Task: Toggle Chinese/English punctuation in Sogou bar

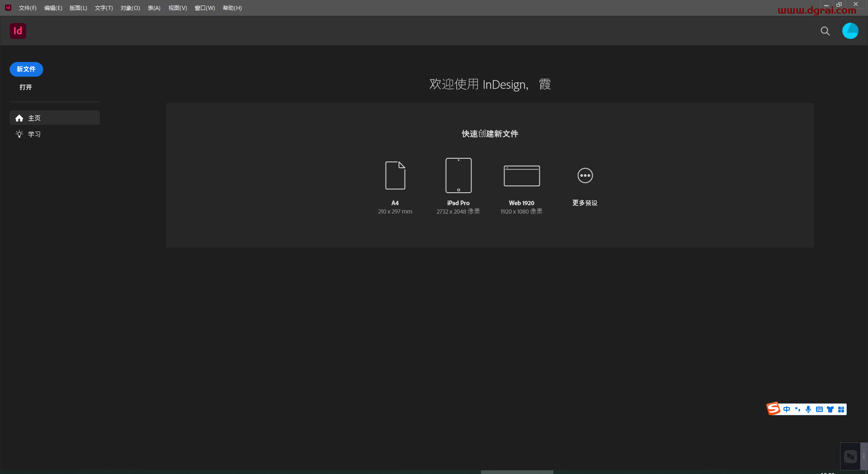Action: (x=798, y=409)
